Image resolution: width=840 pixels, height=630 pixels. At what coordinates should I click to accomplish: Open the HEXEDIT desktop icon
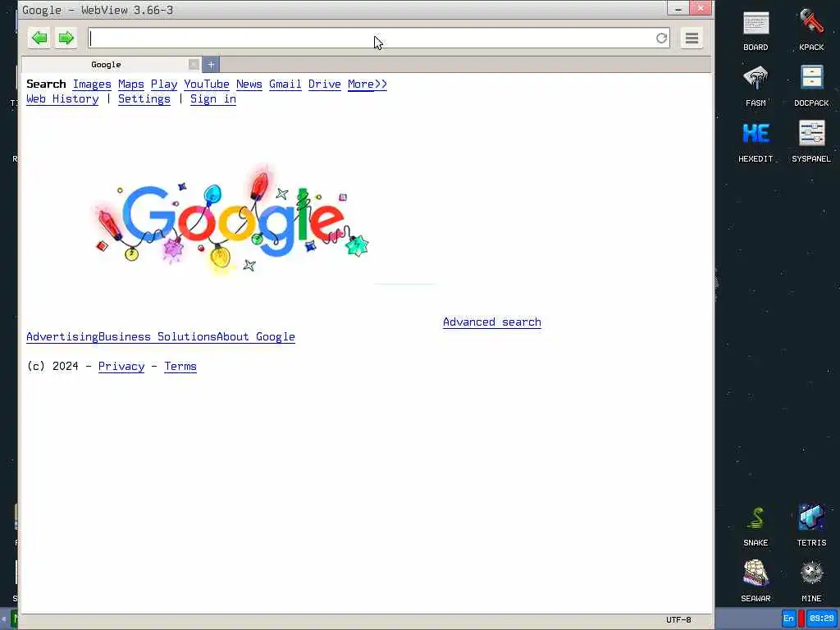(756, 143)
